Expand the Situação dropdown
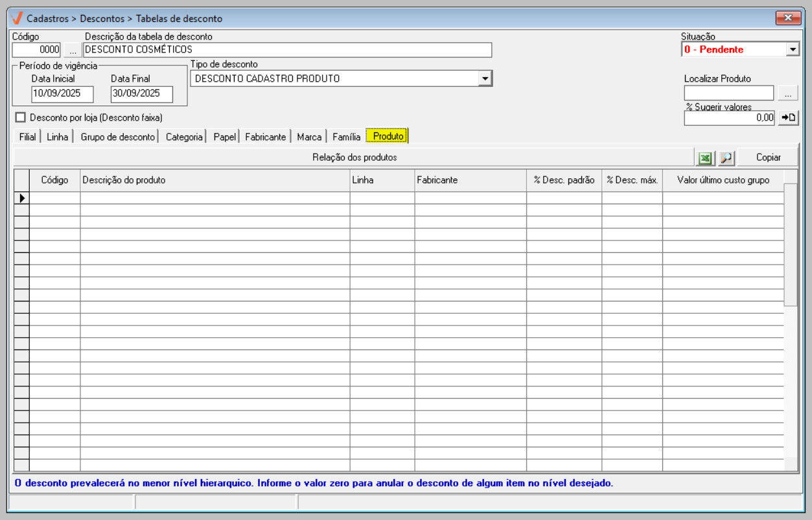Screen dimensions: 812x520 tap(793, 49)
